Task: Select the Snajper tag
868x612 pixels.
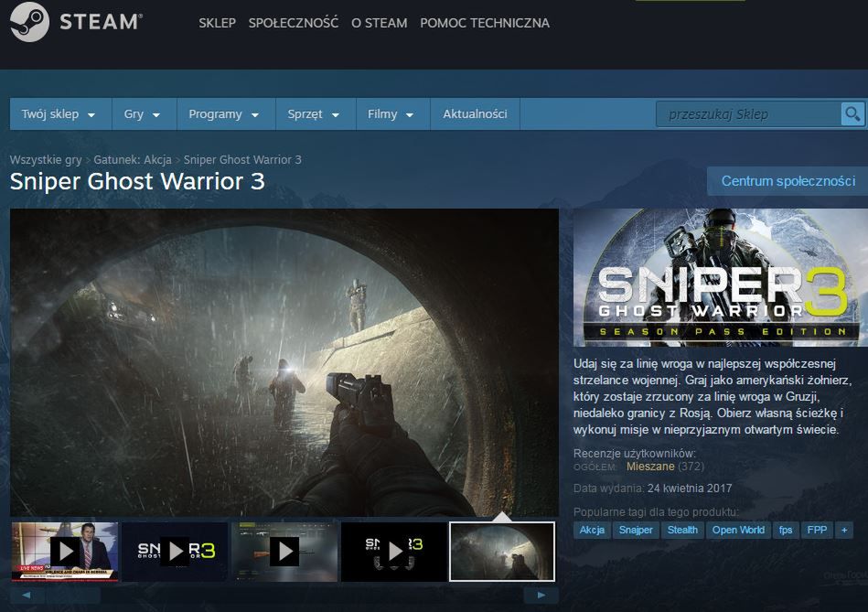Action: (x=636, y=530)
